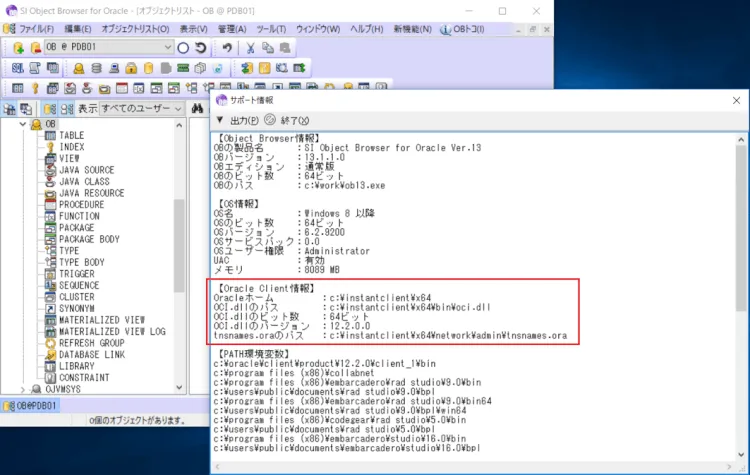Select PACKAGE BODY tree item
Image resolution: width=750 pixels, height=475 pixels.
tap(89, 239)
